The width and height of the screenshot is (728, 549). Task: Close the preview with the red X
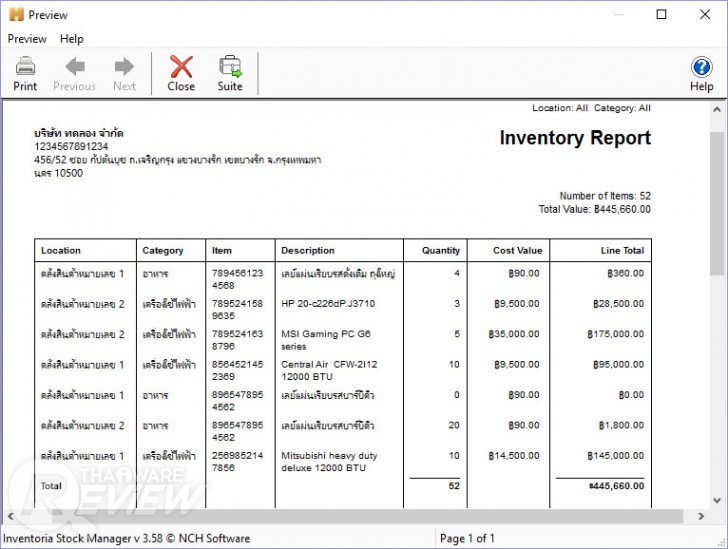click(x=181, y=74)
